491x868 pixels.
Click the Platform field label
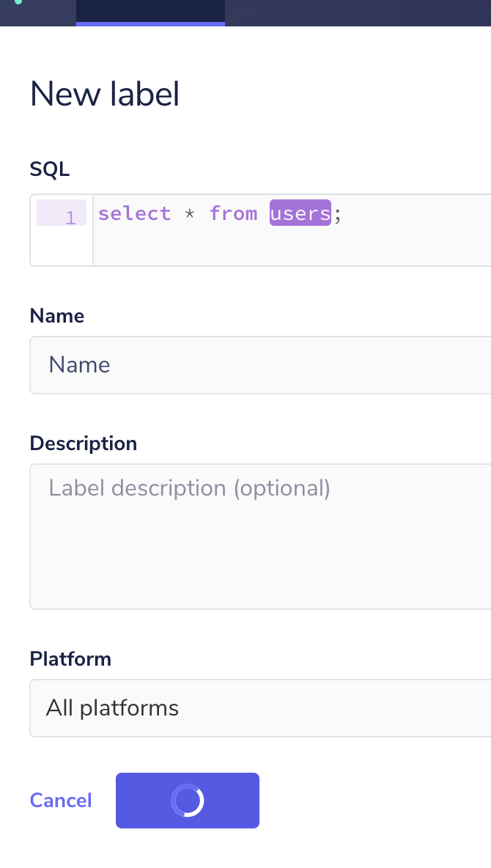70,659
